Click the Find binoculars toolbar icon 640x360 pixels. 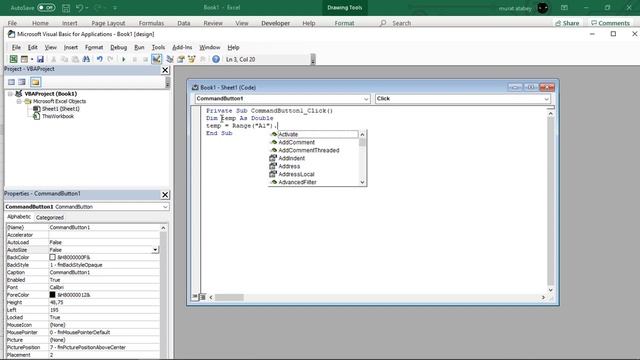tap(86, 59)
